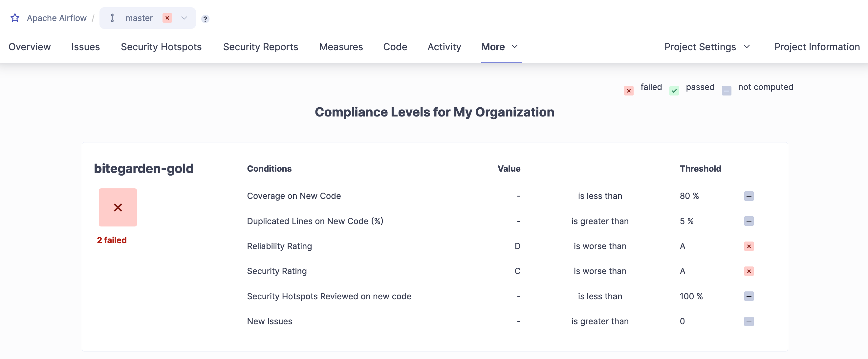
Task: Open the Security Hotspots tab
Action: point(161,47)
